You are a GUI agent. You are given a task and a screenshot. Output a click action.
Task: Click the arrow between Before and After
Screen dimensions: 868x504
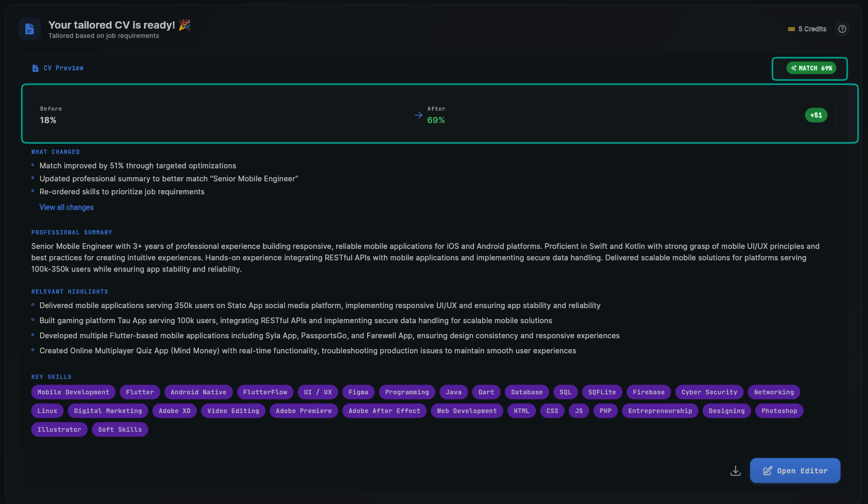pyautogui.click(x=418, y=115)
